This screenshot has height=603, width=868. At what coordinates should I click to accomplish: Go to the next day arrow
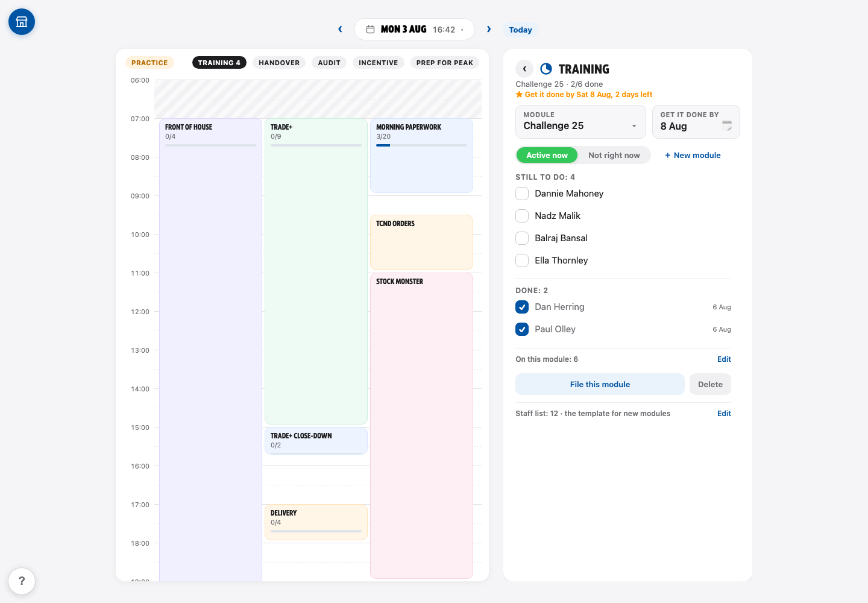489,29
